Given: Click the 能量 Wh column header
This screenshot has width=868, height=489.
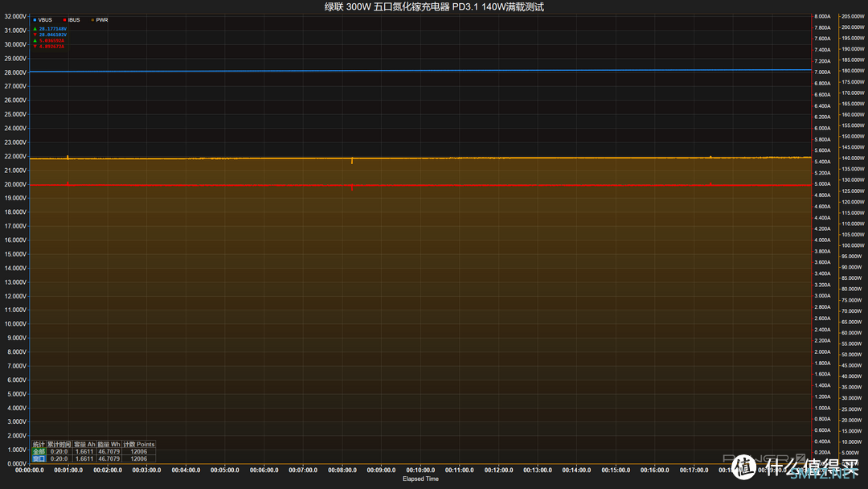Looking at the screenshot, I should tap(109, 445).
